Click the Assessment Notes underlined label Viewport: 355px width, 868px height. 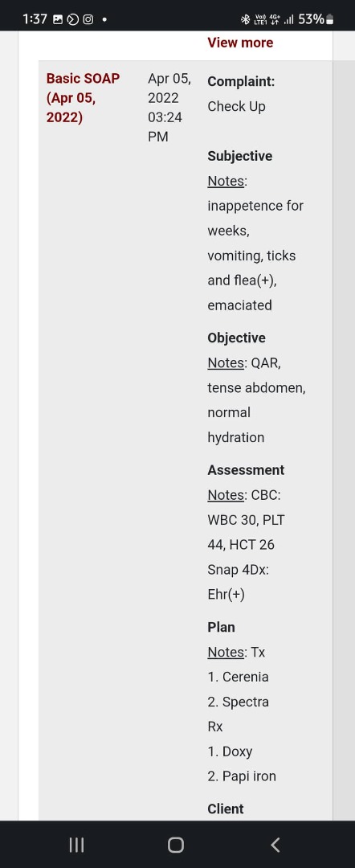coord(226,495)
